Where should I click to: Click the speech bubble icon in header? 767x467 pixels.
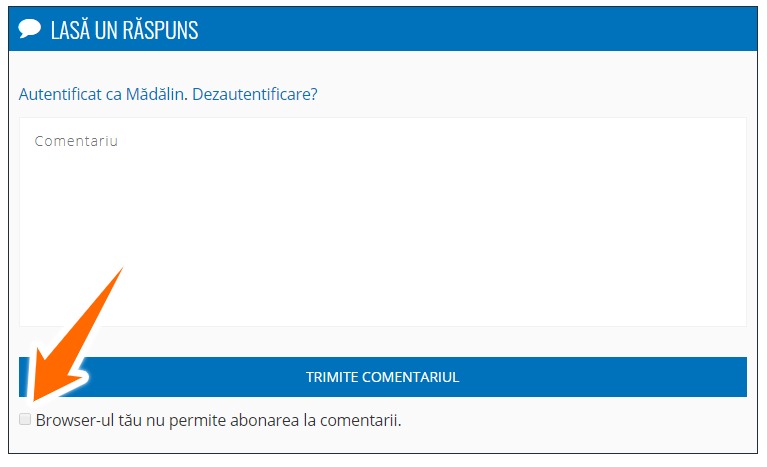[x=29, y=28]
